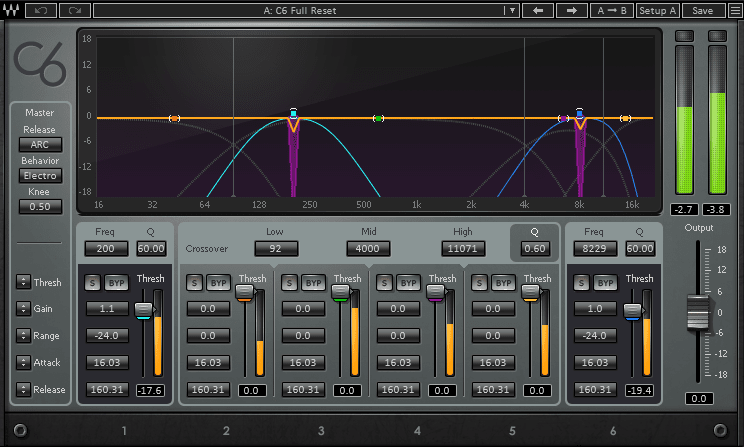This screenshot has width=744, height=447.
Task: Select the yellow band 5 graph node
Action: pyautogui.click(x=626, y=118)
